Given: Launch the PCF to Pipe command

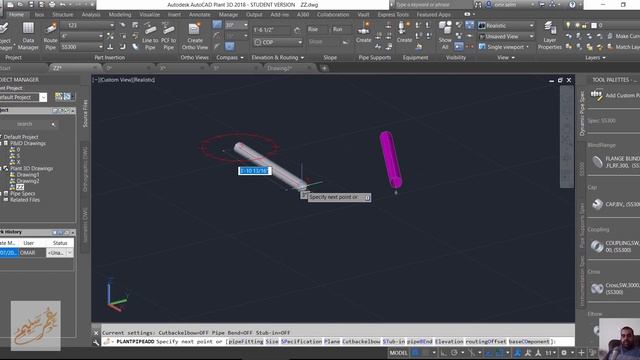Looking at the screenshot, I should click(168, 36).
